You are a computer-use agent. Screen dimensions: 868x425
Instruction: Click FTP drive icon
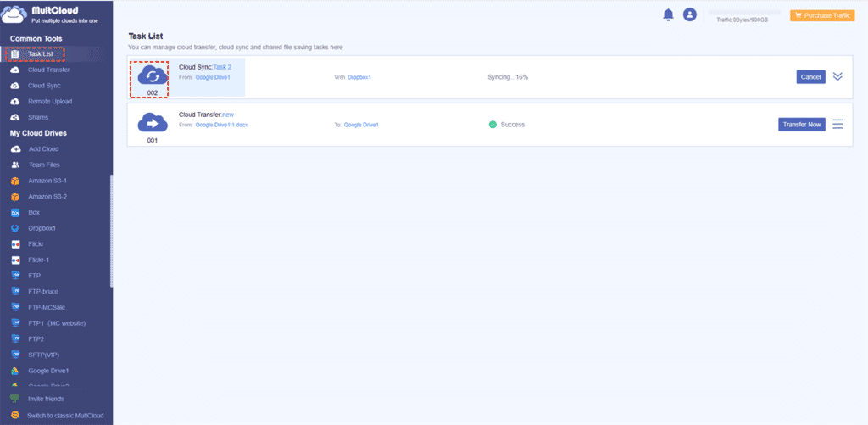[15, 276]
